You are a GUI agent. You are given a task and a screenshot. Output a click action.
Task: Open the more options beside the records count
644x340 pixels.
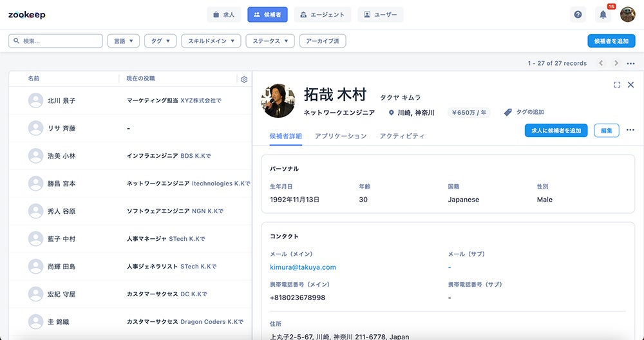pos(631,64)
